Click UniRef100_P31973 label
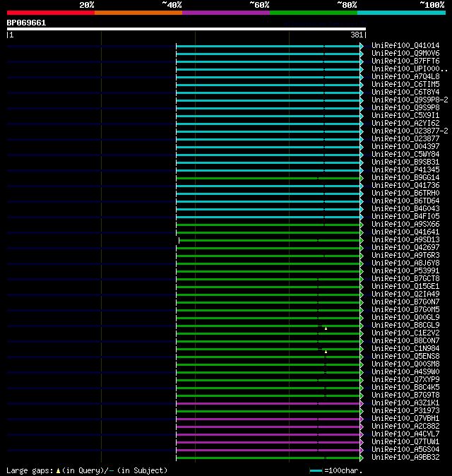 (x=405, y=411)
